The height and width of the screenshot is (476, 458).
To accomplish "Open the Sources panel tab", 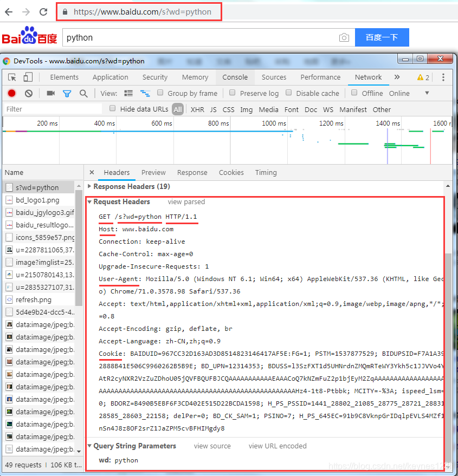I will (x=274, y=77).
